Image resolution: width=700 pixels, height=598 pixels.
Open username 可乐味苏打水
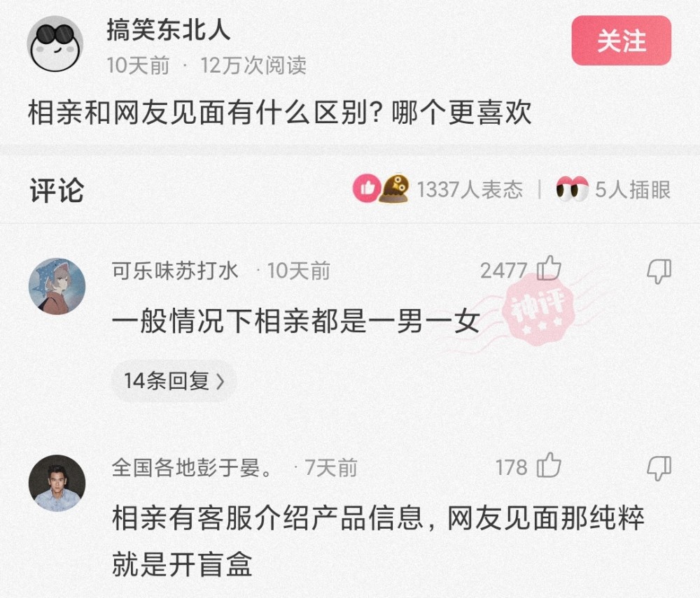[174, 271]
